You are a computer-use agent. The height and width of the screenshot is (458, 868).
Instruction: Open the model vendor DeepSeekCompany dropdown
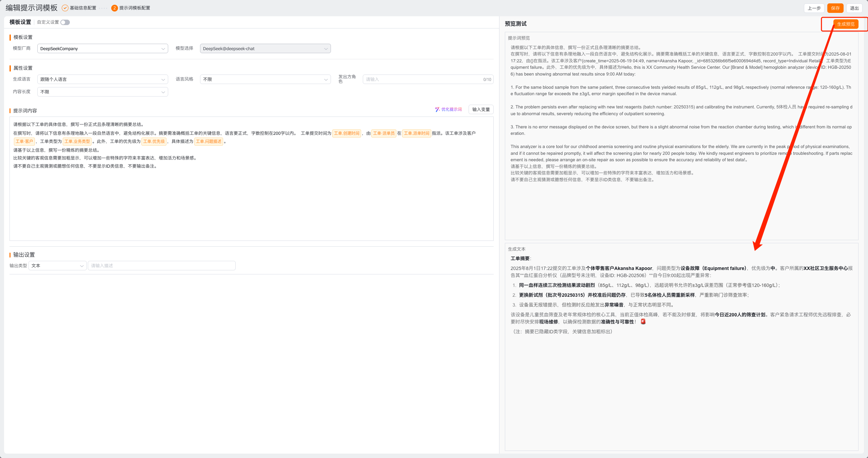tap(102, 48)
